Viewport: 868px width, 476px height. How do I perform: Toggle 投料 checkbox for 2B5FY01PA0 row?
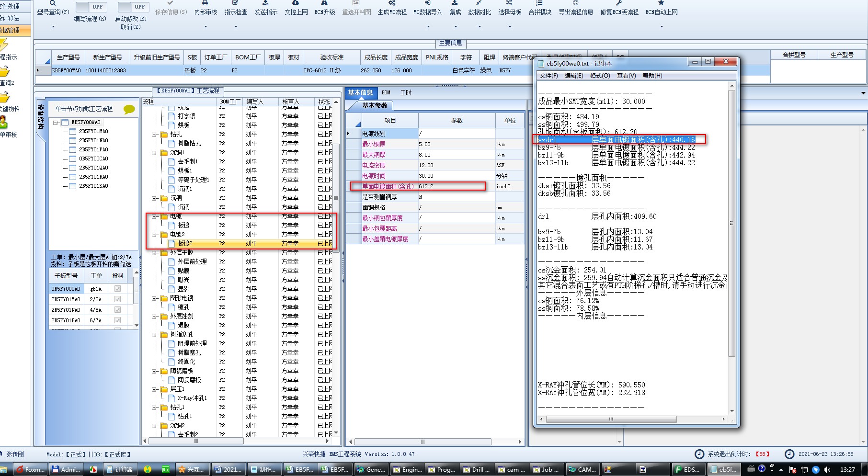click(117, 320)
